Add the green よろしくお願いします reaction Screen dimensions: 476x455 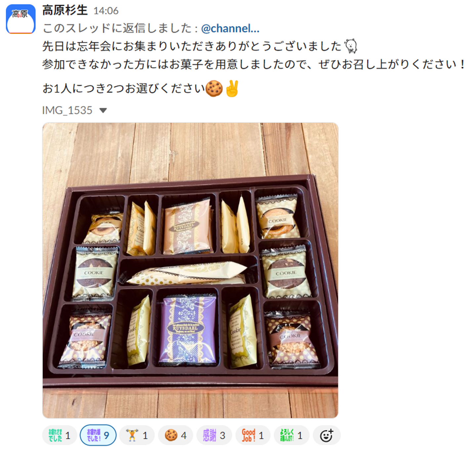tap(292, 436)
